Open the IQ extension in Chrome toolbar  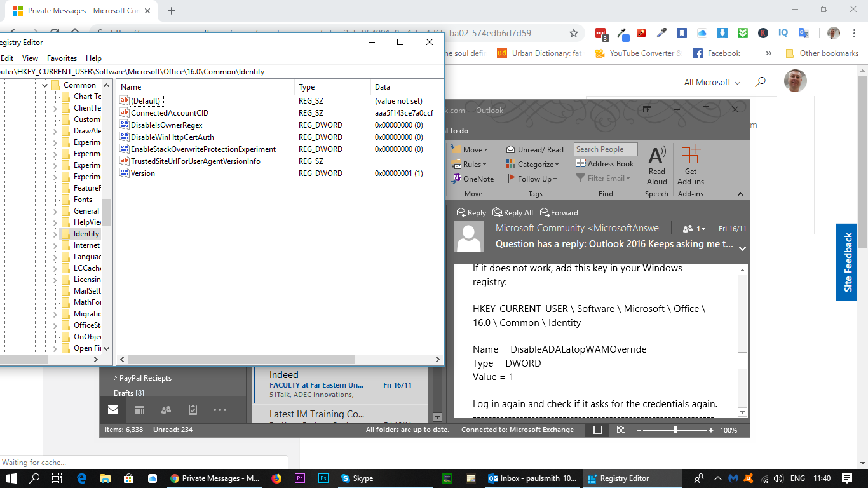pyautogui.click(x=783, y=33)
